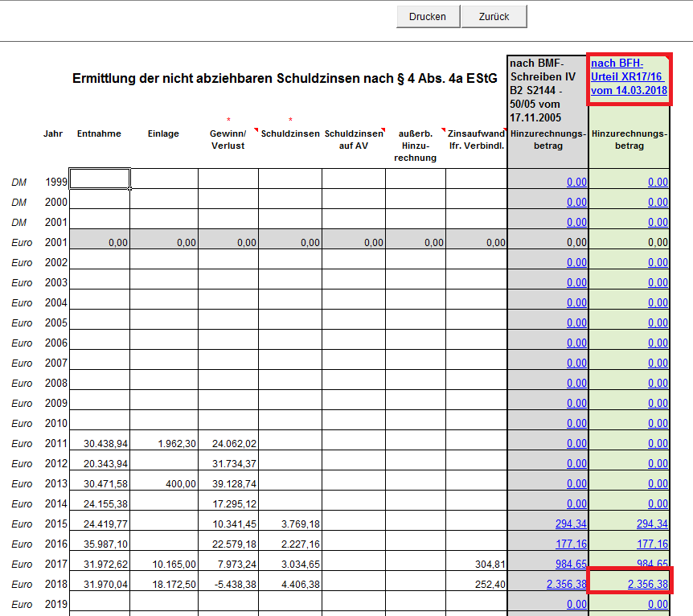Open 2018 BMF Hinzurechnungsbetrag link 2.356,38
The height and width of the screenshot is (616, 693).
click(x=567, y=585)
